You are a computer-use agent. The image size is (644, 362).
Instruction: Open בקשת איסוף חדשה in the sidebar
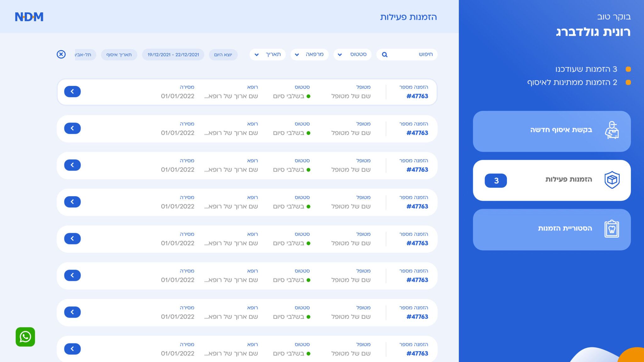pyautogui.click(x=552, y=131)
